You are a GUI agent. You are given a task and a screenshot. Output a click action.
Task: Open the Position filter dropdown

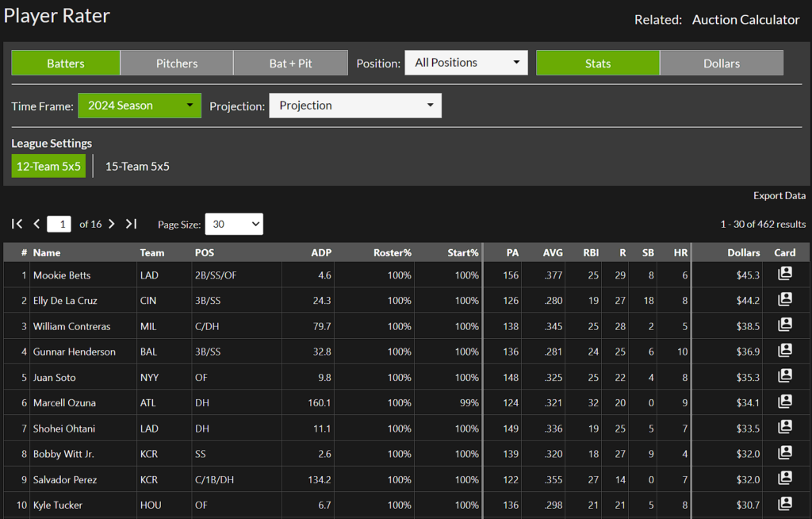coord(465,62)
